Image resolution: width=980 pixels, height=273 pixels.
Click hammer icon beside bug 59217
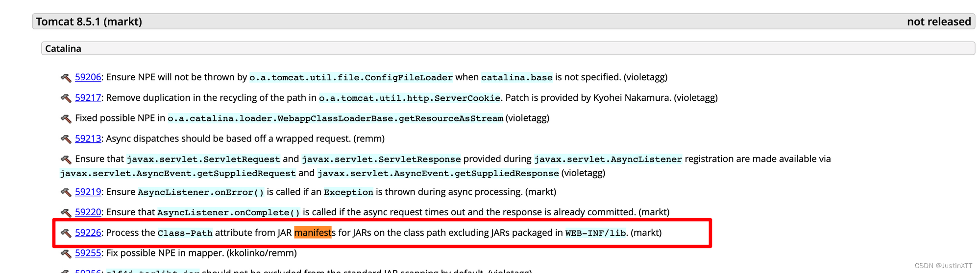coord(66,98)
